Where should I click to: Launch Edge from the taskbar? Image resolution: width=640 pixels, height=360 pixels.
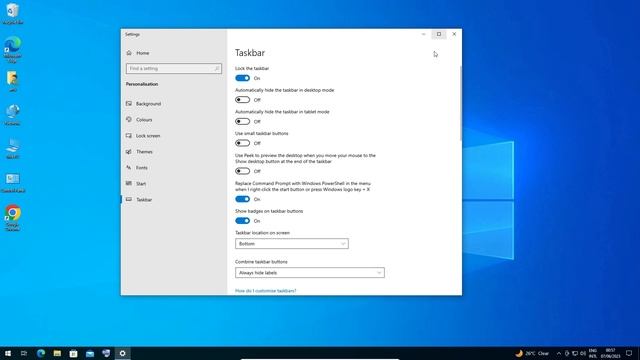41,353
